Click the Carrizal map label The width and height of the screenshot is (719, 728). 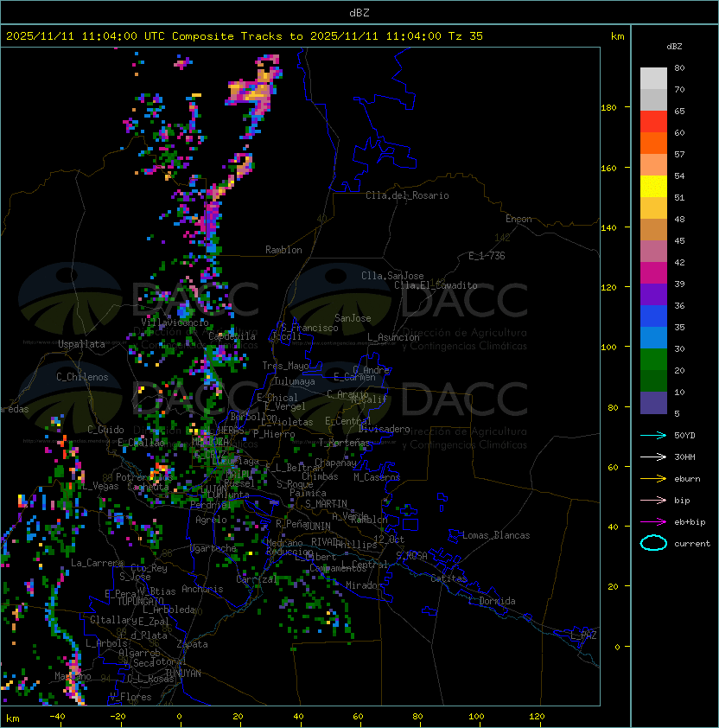point(256,579)
